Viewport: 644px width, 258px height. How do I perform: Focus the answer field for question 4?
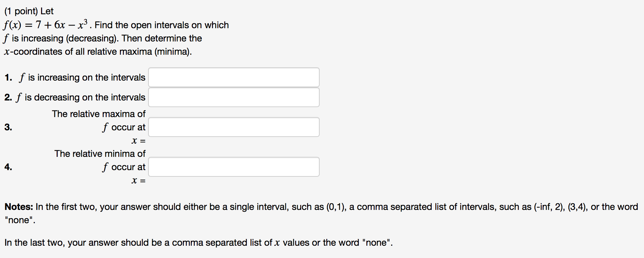(234, 166)
